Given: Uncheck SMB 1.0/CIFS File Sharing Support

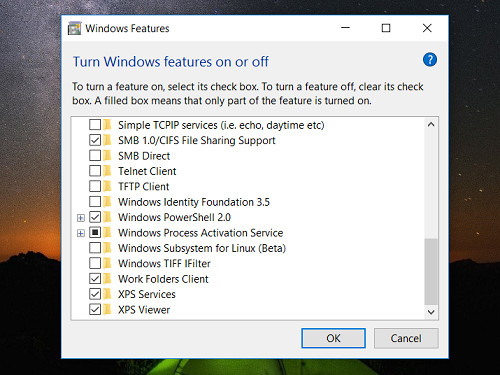Looking at the screenshot, I should [x=95, y=140].
